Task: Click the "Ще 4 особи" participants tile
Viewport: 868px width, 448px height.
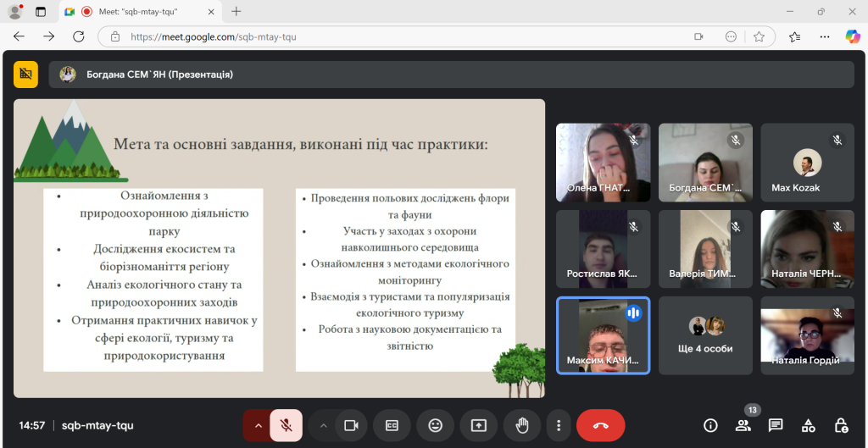Action: coord(705,335)
